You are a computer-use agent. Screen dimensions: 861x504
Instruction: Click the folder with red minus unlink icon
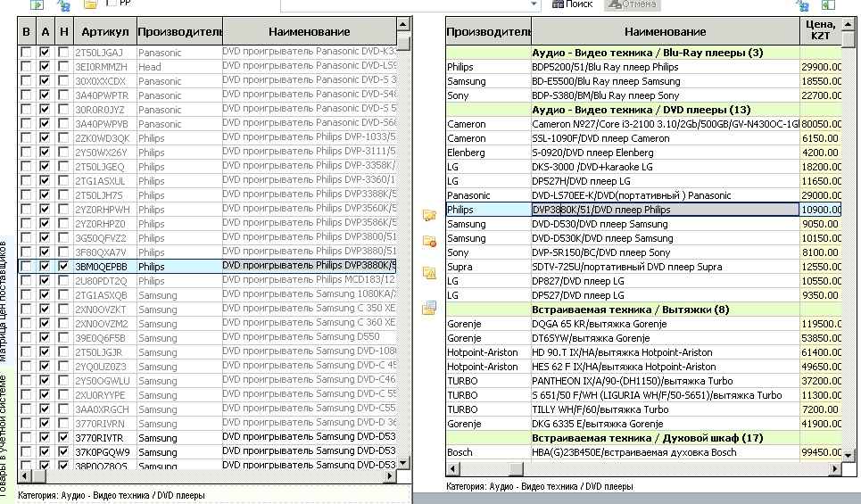(429, 241)
